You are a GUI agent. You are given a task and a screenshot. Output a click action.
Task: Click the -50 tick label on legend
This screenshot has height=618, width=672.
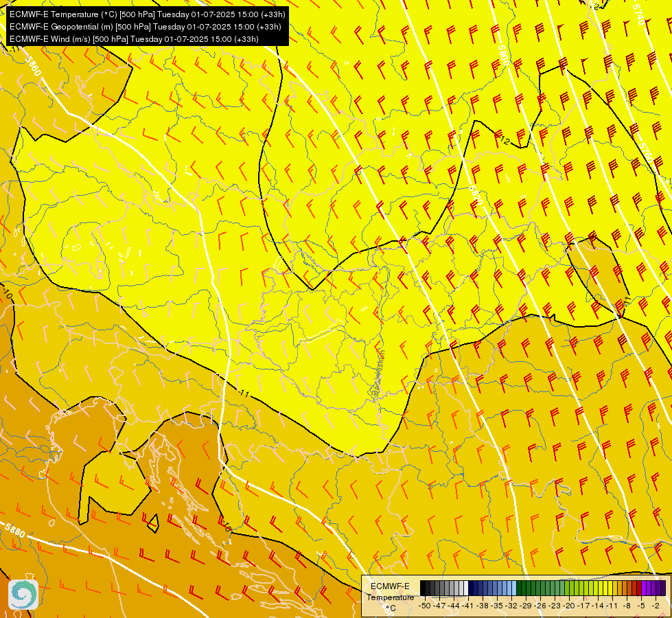[x=425, y=606]
